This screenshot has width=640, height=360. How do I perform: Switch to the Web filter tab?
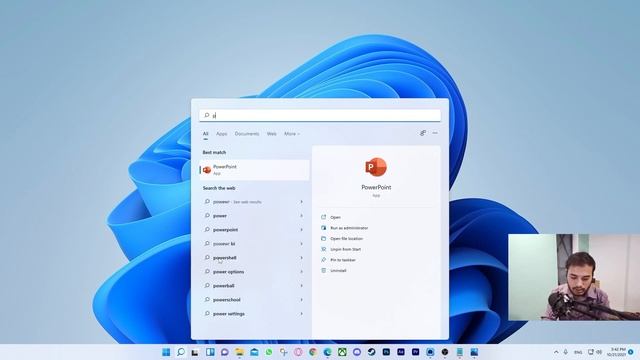(271, 134)
